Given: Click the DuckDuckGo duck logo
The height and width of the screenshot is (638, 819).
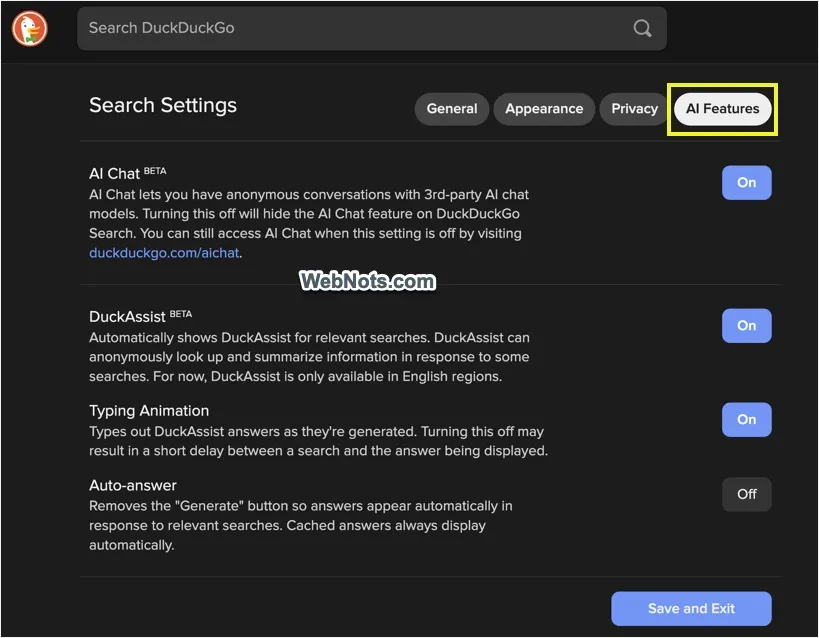Looking at the screenshot, I should (30, 28).
